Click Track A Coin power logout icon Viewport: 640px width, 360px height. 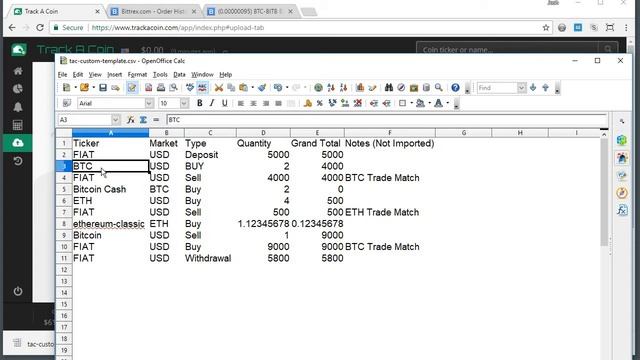click(x=18, y=291)
